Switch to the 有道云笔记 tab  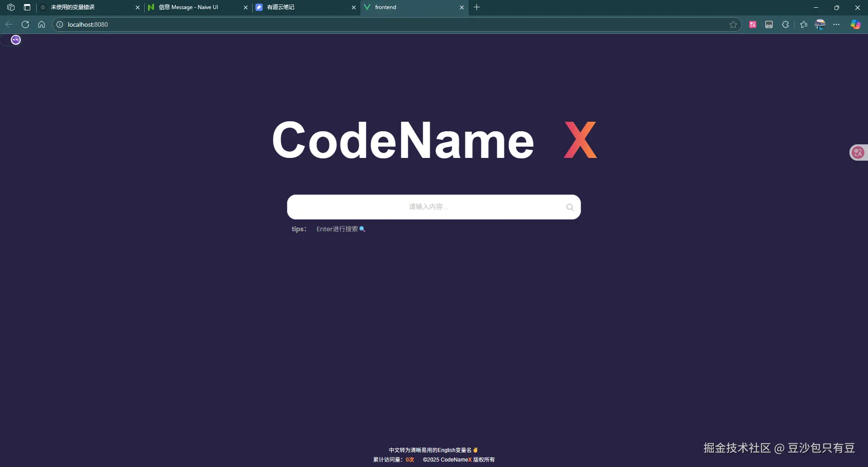(x=307, y=7)
